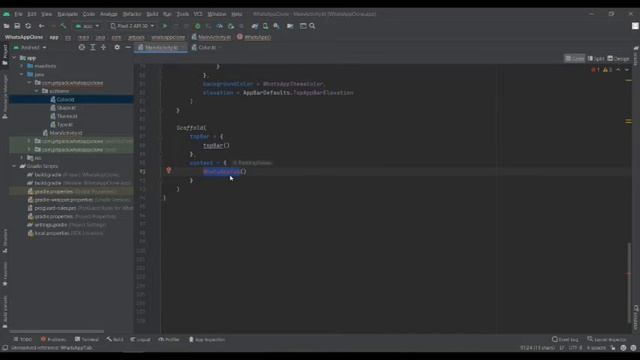Open the project panel settings gear
Image resolution: width=640 pixels, height=360 pixels.
tap(117, 47)
